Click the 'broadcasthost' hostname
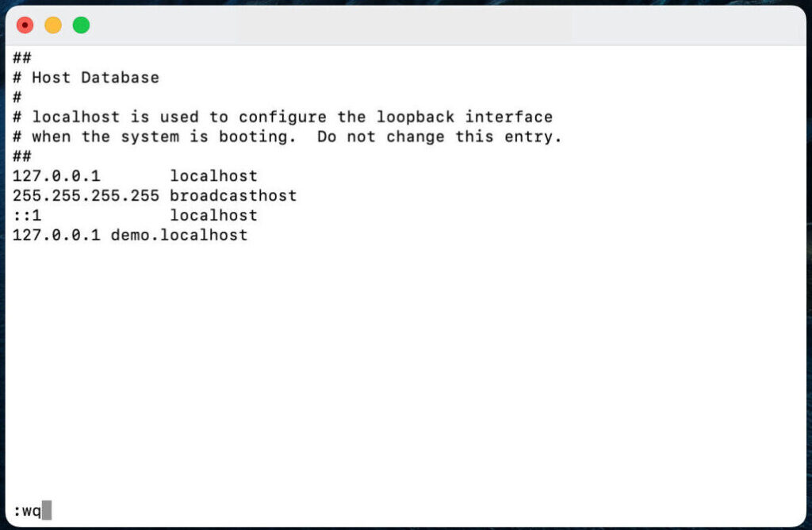This screenshot has height=530, width=812. coord(233,196)
